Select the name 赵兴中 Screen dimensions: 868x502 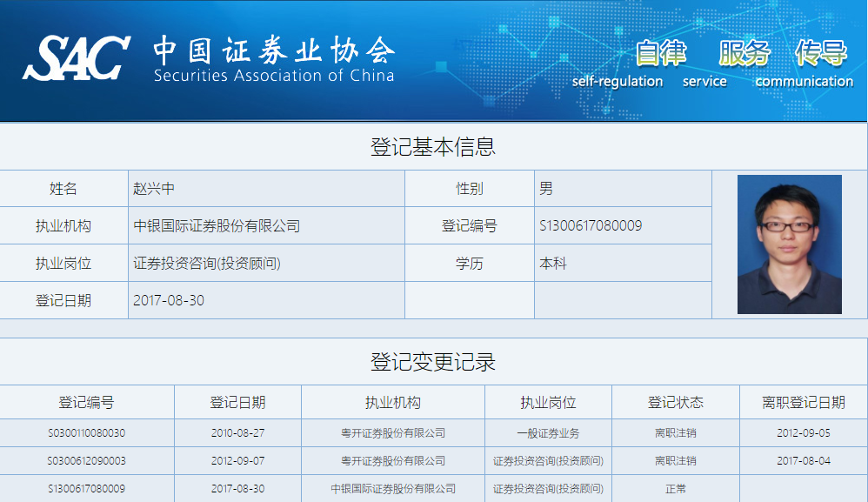tap(154, 189)
